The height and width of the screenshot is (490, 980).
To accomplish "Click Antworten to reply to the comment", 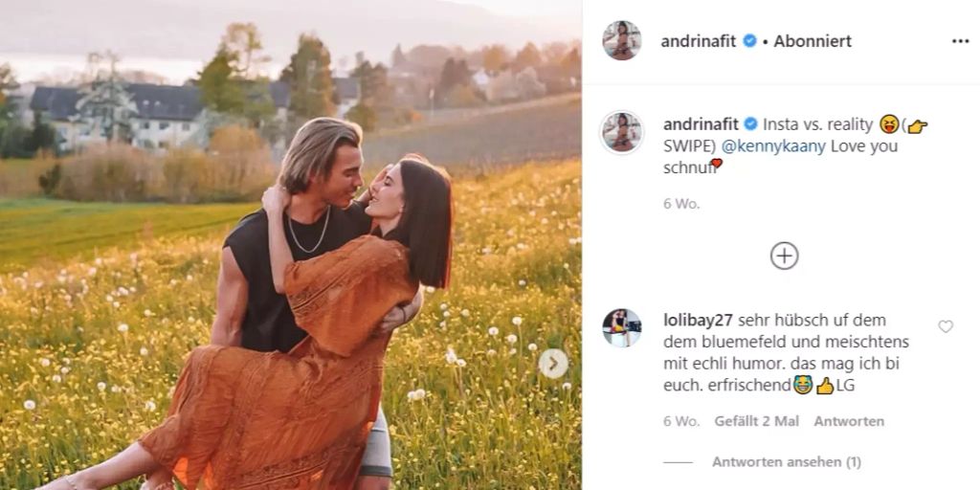I will click(x=849, y=421).
